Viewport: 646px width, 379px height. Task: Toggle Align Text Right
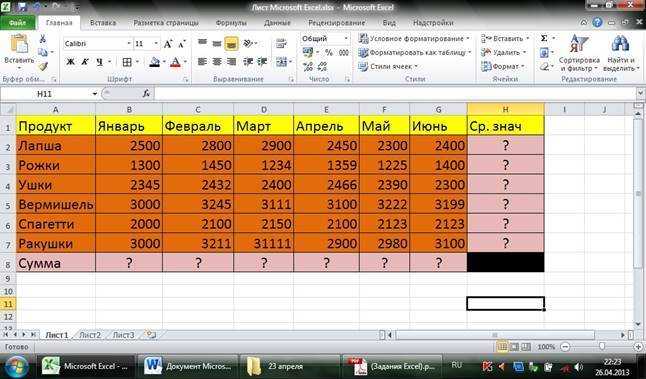pyautogui.click(x=232, y=62)
